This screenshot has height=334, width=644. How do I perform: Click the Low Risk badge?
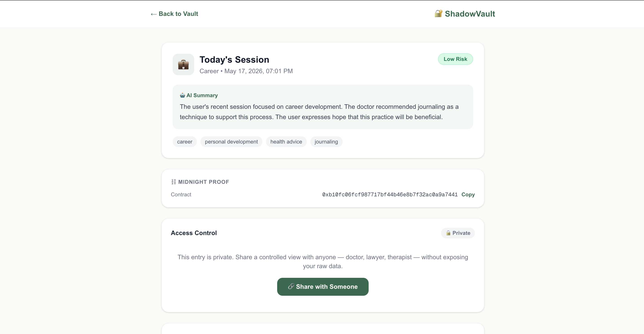coord(455,59)
